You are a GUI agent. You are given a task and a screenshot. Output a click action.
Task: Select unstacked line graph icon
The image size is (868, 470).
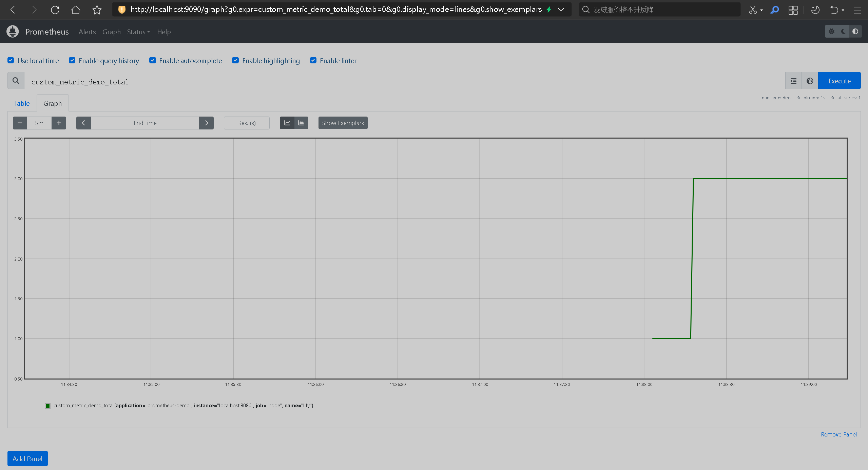[287, 123]
